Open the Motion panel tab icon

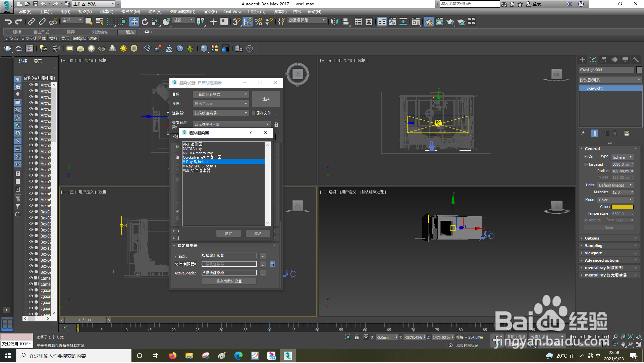pos(614,60)
